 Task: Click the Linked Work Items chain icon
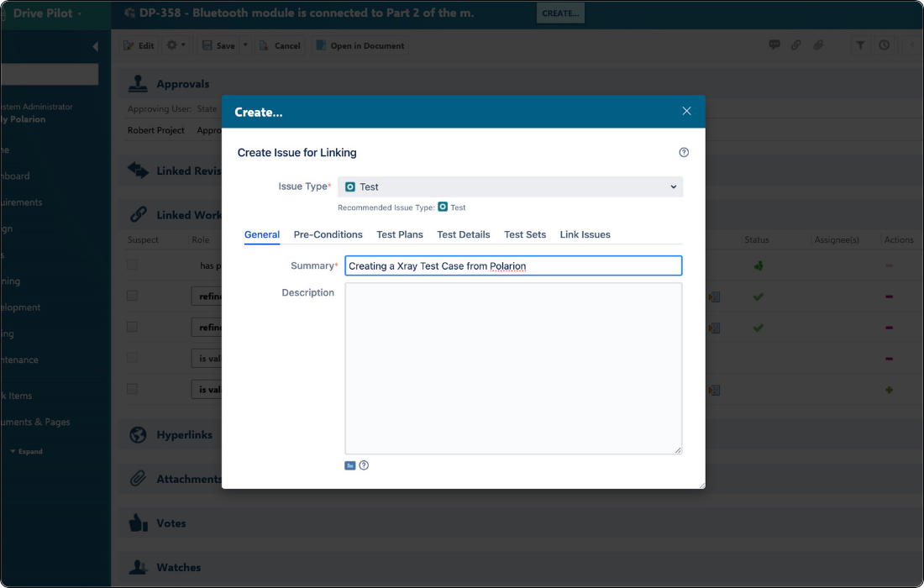point(138,214)
